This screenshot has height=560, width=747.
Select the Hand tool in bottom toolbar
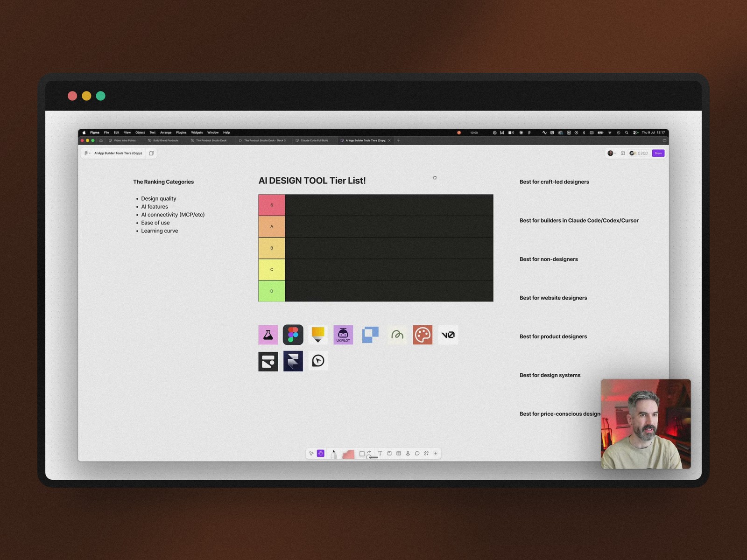click(x=321, y=454)
